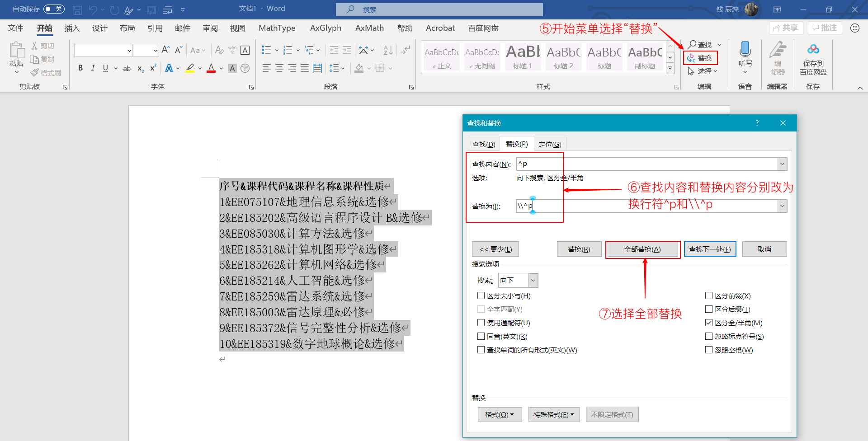Enable the 区分大小写 checkbox
Viewport: 868px width, 441px height.
point(481,296)
